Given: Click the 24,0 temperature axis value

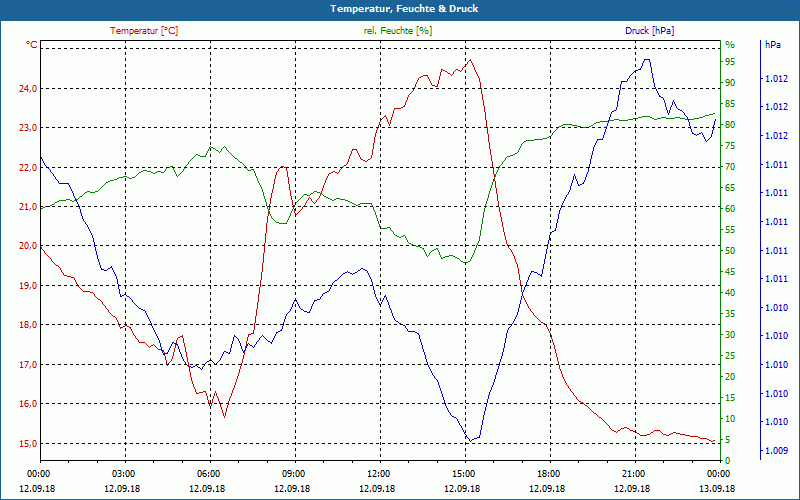Looking at the screenshot, I should point(29,89).
